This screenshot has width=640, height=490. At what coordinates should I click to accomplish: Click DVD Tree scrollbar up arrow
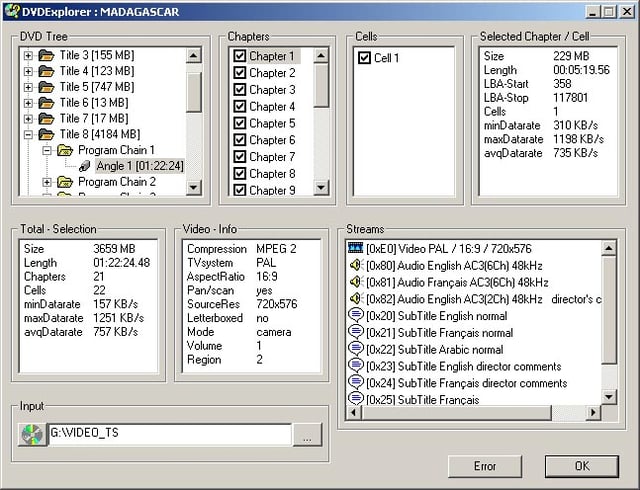pyautogui.click(x=194, y=56)
